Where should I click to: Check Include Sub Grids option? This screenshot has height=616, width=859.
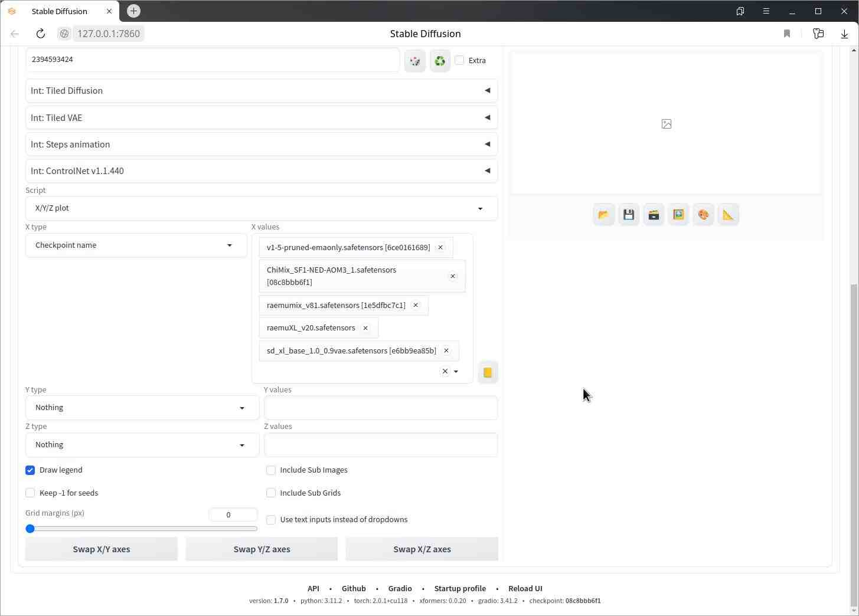[271, 493]
